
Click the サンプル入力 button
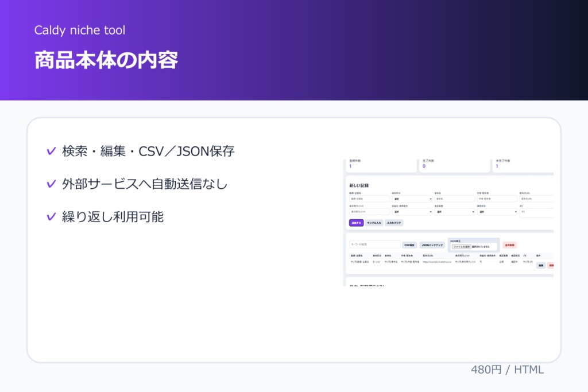pos(374,223)
